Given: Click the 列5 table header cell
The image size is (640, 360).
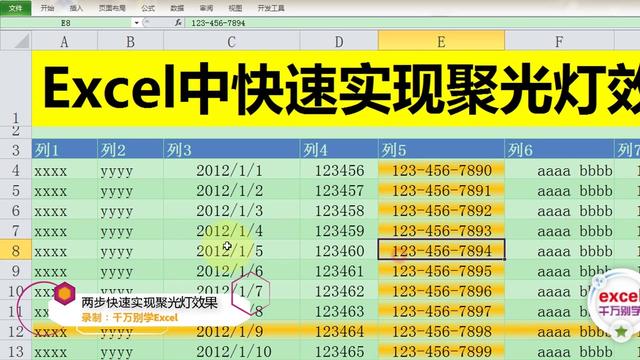Looking at the screenshot, I should coord(441,149).
